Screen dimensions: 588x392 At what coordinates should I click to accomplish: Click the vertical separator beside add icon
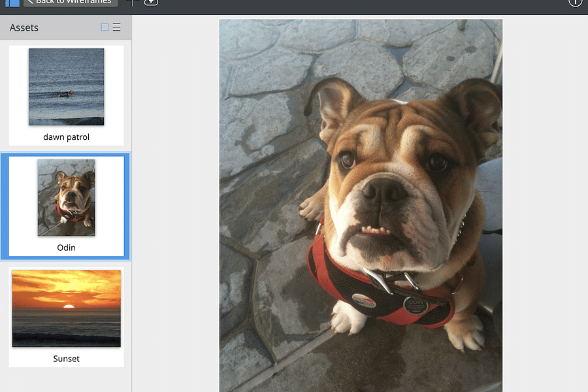(x=133, y=3)
